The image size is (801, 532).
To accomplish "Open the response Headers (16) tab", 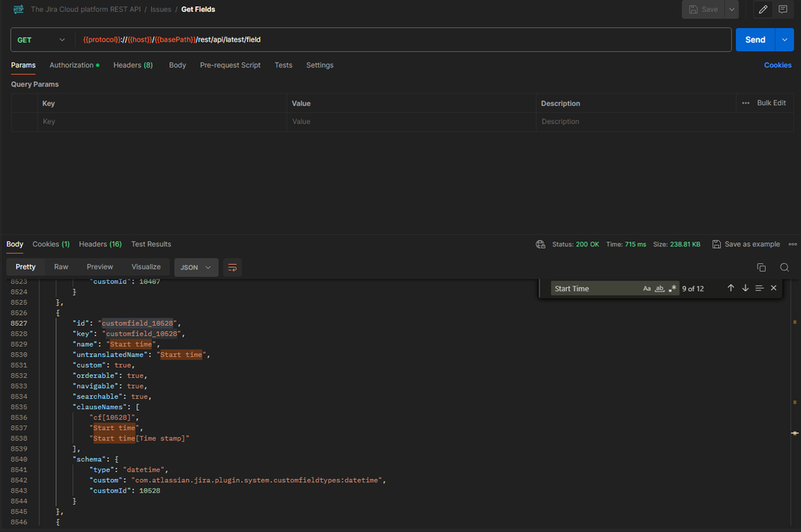I will [x=100, y=244].
